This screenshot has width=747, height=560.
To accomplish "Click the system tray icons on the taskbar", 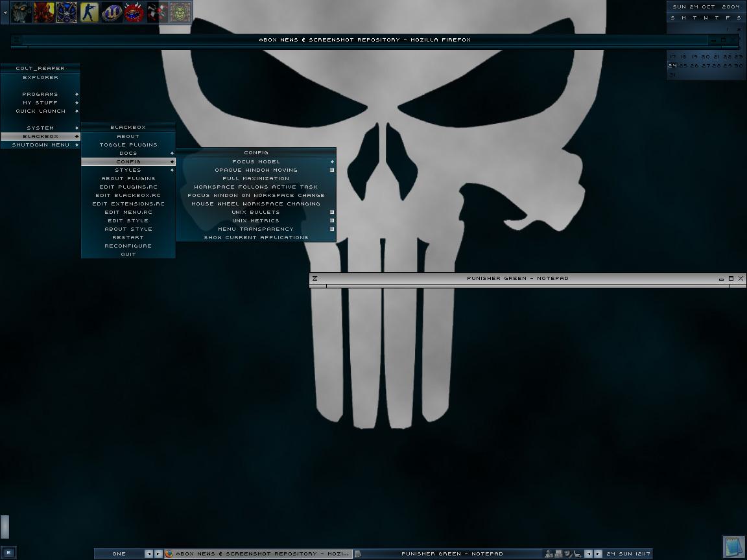I will point(563,554).
